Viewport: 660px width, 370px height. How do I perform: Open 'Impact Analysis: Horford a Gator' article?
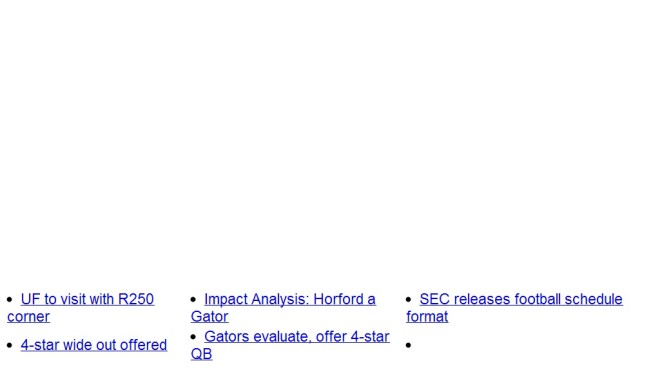point(290,299)
